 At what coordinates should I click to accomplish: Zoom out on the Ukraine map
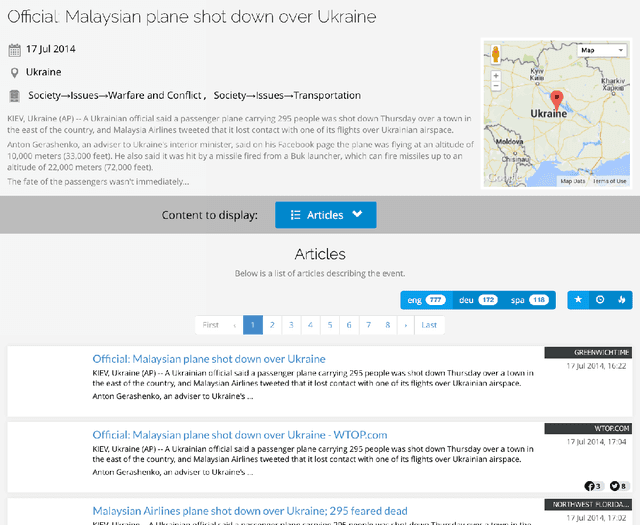[496, 87]
